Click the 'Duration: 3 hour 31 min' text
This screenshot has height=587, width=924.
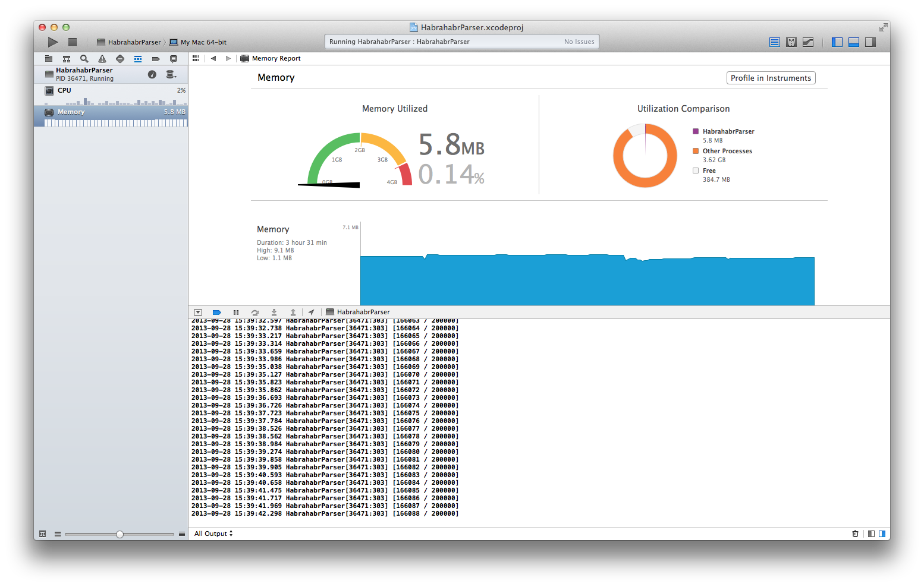tap(292, 242)
